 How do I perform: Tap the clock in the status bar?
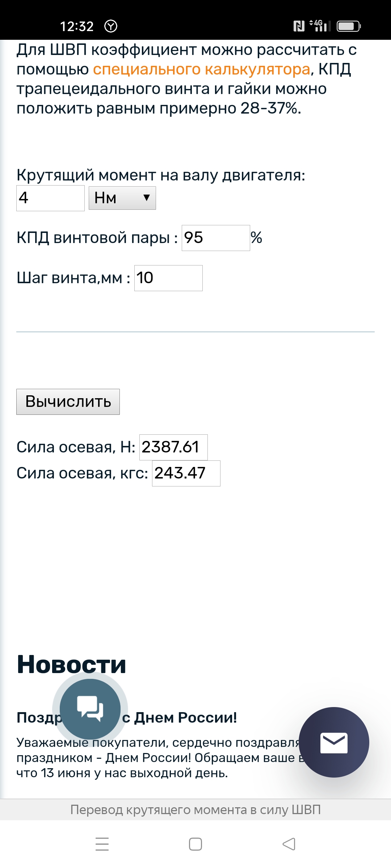click(x=77, y=26)
